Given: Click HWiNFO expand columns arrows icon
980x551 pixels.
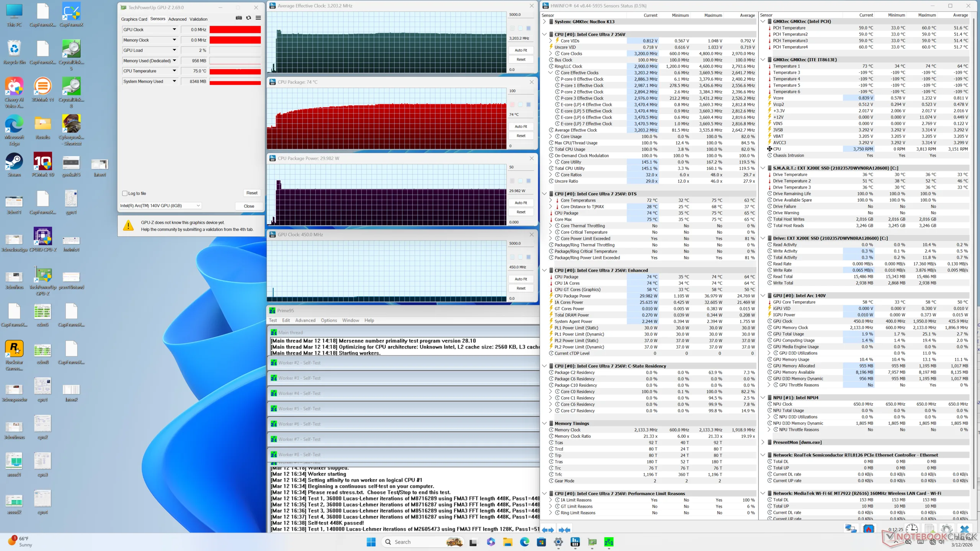Looking at the screenshot, I should (x=548, y=530).
